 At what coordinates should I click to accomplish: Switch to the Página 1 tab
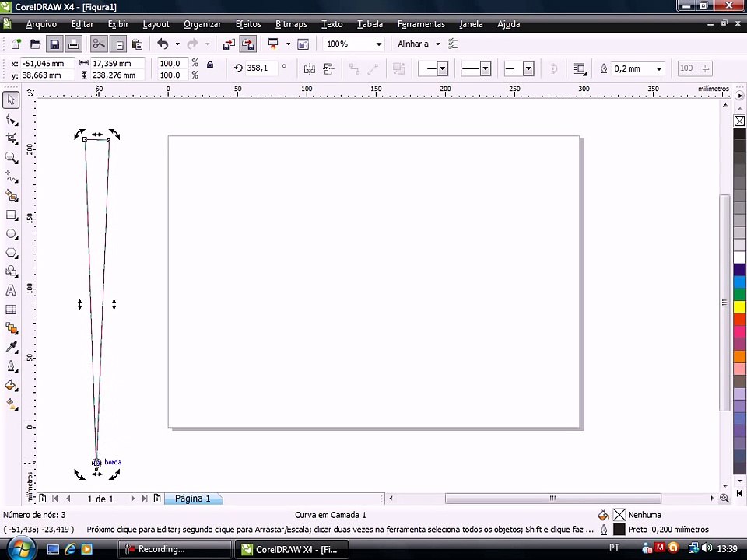tap(192, 499)
